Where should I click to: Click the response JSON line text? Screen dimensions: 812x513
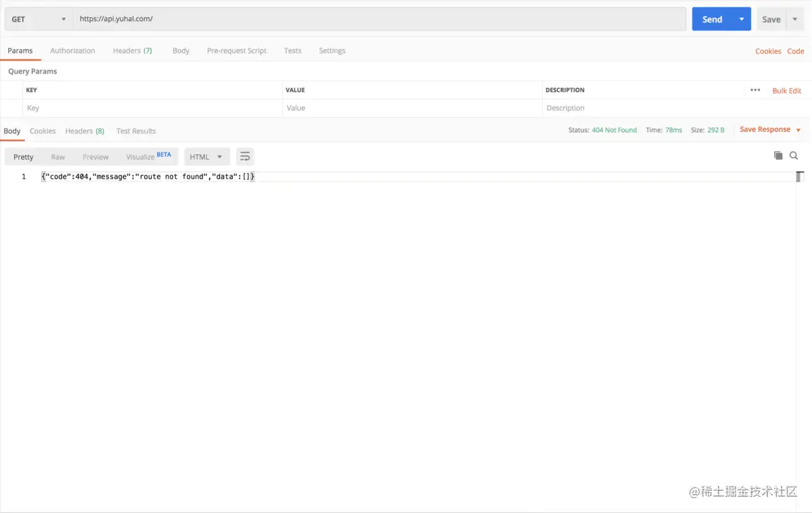point(148,177)
